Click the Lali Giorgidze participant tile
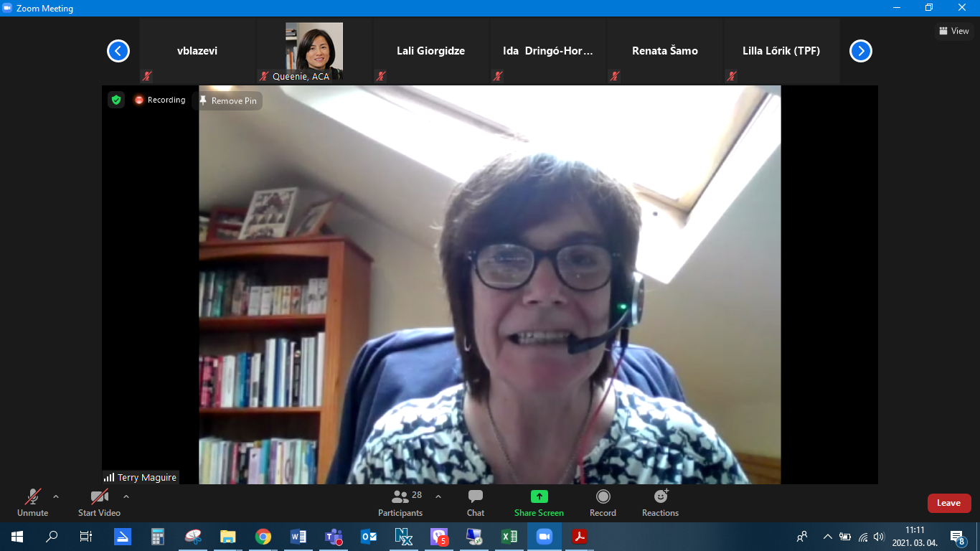The height and width of the screenshot is (551, 980). tap(430, 51)
